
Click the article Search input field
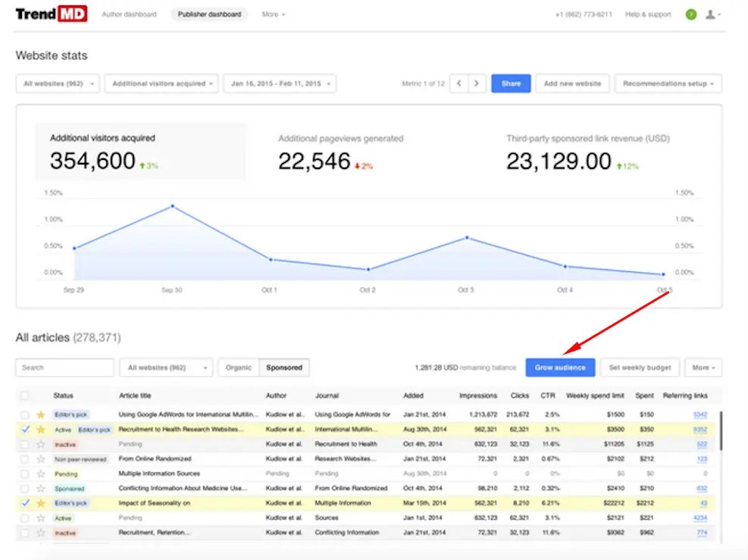[64, 368]
